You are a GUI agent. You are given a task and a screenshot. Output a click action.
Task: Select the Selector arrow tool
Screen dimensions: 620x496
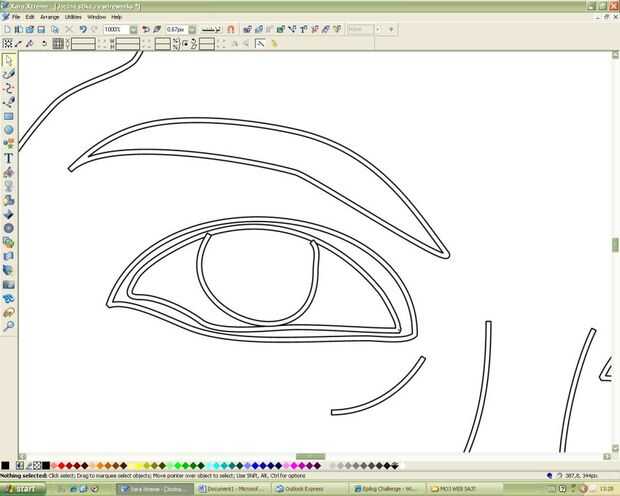(x=8, y=61)
